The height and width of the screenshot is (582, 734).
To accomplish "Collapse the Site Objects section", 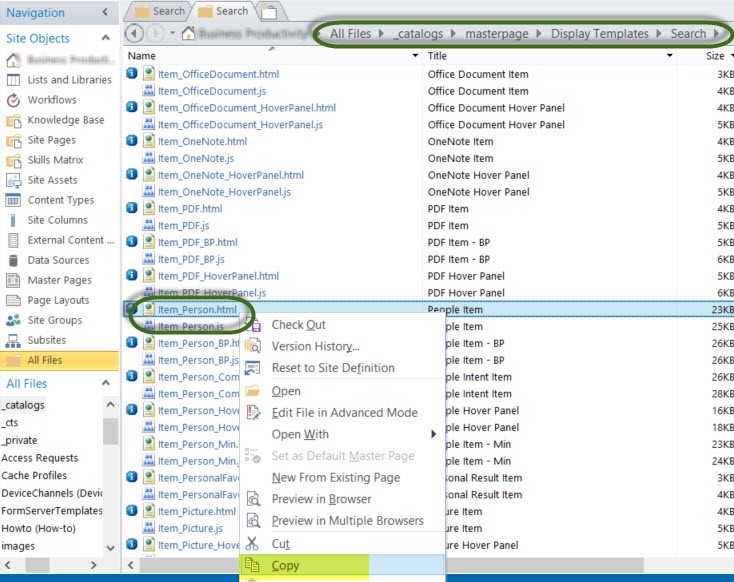I will [x=106, y=39].
